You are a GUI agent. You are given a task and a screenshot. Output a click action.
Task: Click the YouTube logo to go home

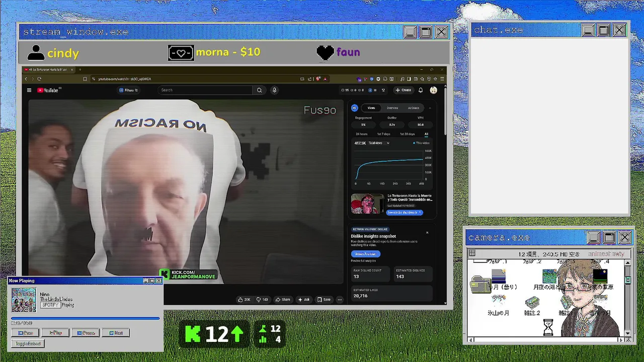tap(48, 90)
